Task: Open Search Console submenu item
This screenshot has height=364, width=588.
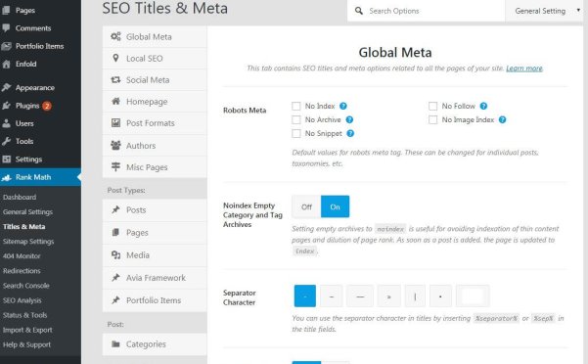Action: [25, 286]
